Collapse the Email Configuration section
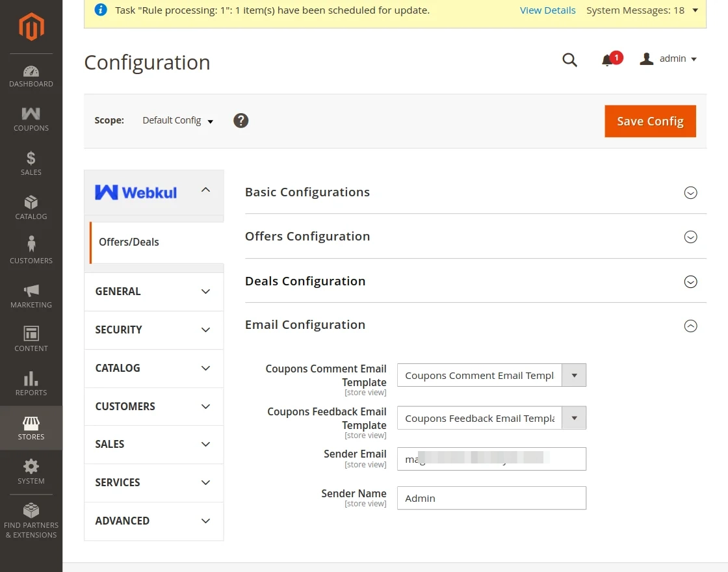This screenshot has height=572, width=728. pyautogui.click(x=690, y=326)
